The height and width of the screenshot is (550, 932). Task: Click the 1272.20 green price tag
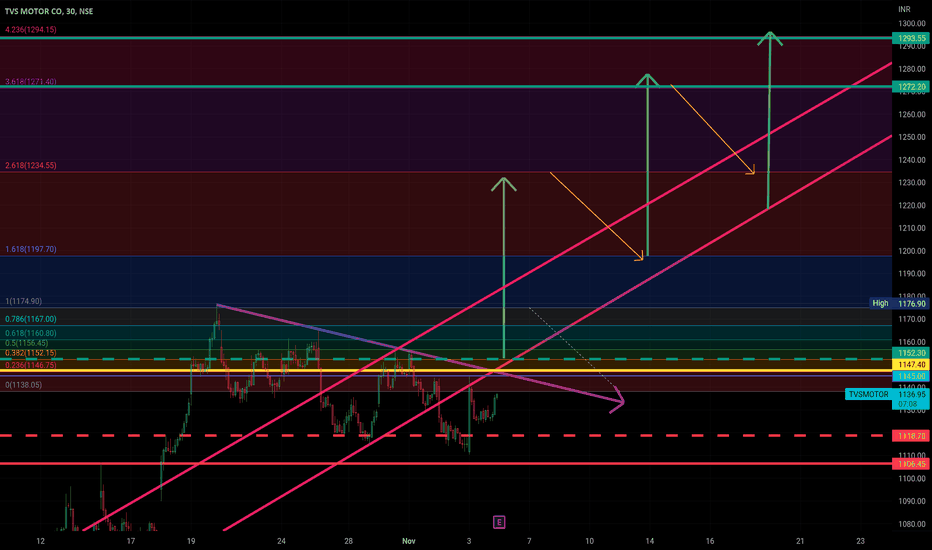911,87
